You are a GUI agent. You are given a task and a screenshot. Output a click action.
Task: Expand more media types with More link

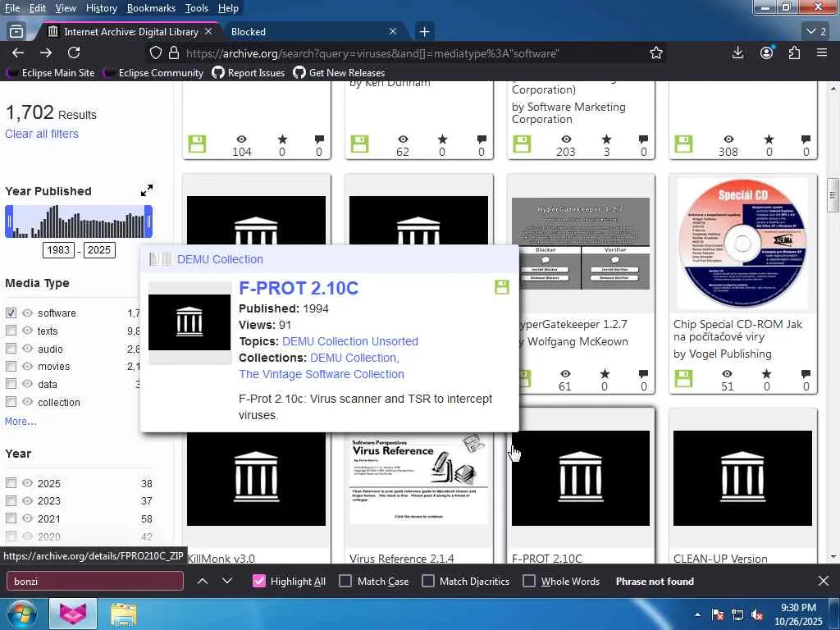click(x=21, y=421)
